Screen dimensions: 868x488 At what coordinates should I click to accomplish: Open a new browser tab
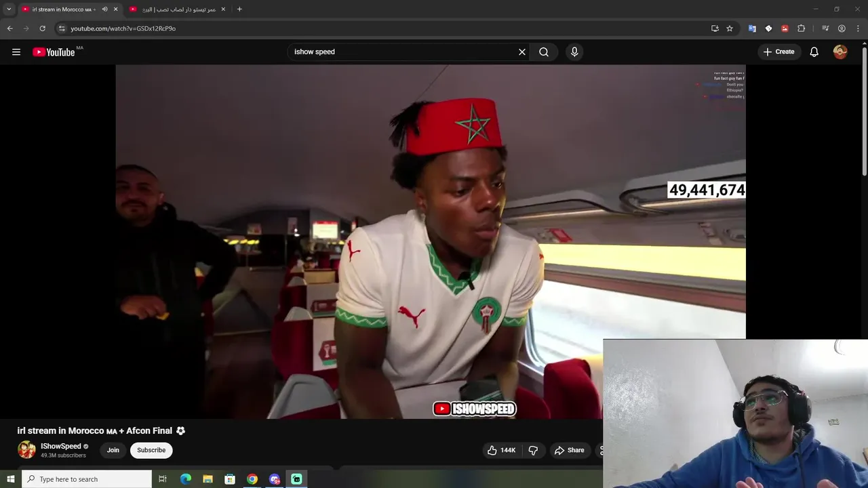pyautogui.click(x=239, y=9)
